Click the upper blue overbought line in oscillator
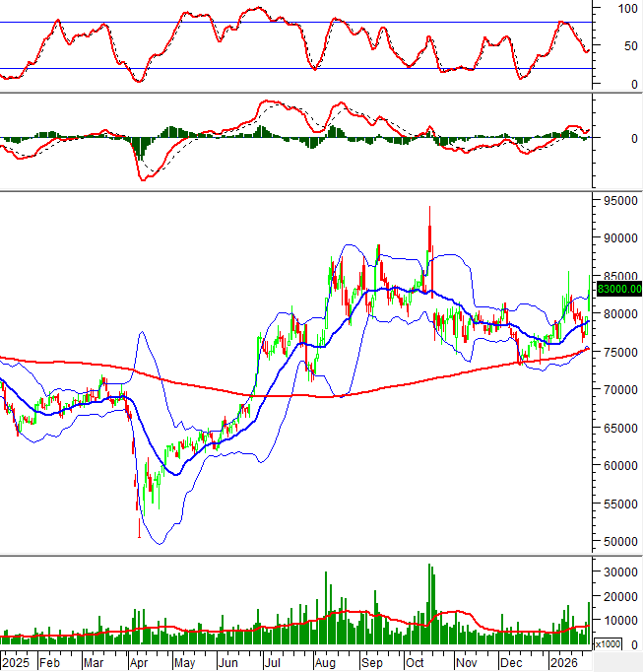This screenshot has width=643, height=672. pyautogui.click(x=295, y=22)
